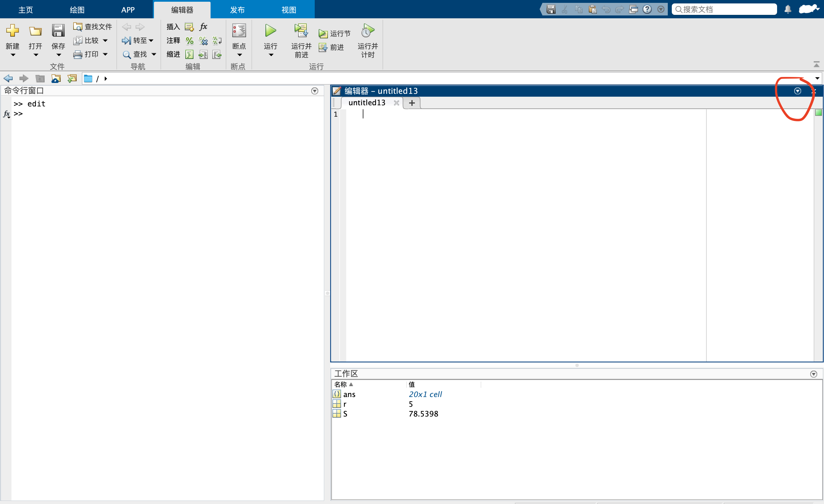
Task: Click the smart indent icon
Action: [189, 55]
